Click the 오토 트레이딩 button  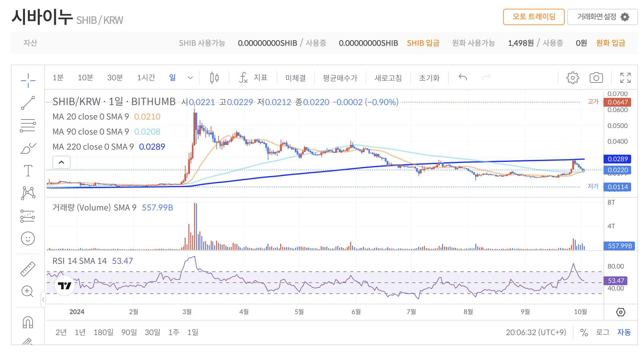pyautogui.click(x=534, y=17)
